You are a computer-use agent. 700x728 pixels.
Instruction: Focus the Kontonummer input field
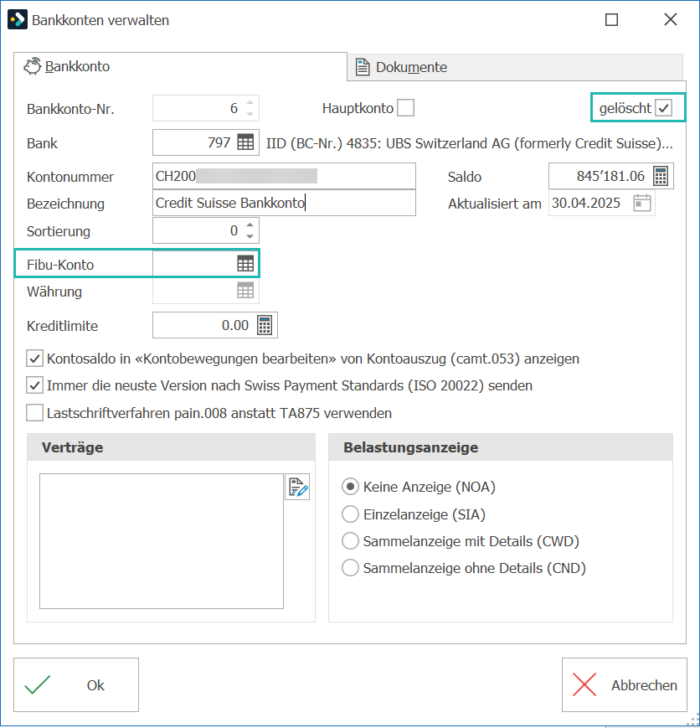(x=284, y=176)
